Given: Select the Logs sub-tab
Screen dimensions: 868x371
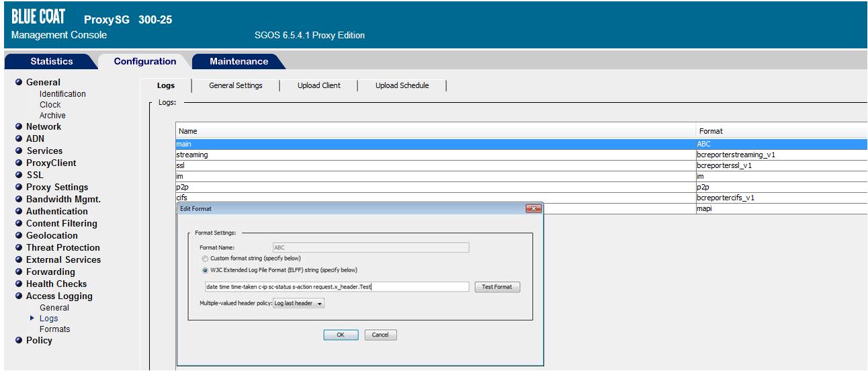Looking at the screenshot, I should 166,85.
